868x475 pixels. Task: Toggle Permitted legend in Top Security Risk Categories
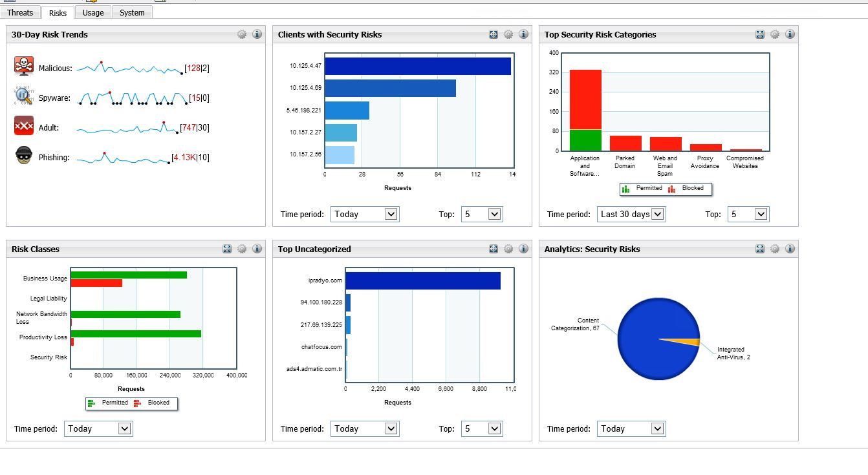pyautogui.click(x=642, y=188)
